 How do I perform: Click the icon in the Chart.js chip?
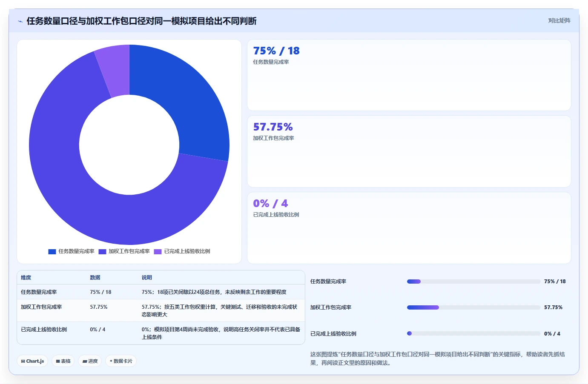tap(23, 361)
